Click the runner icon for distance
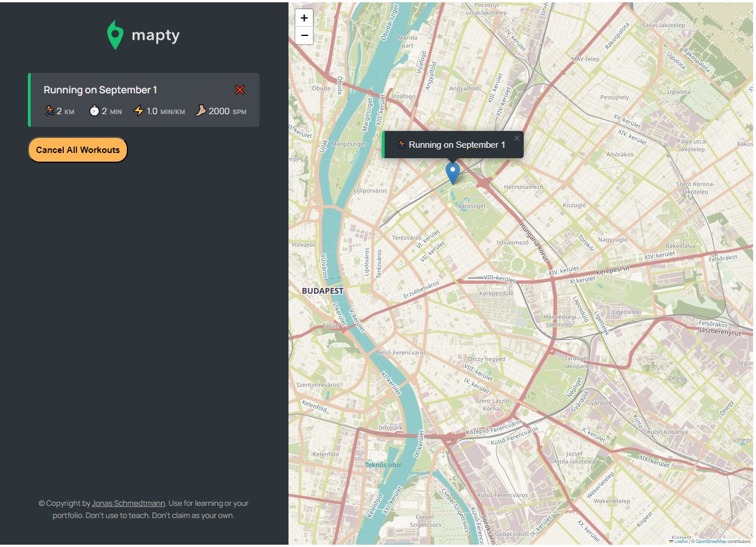Viewport: 756px width, 547px height. [50, 111]
